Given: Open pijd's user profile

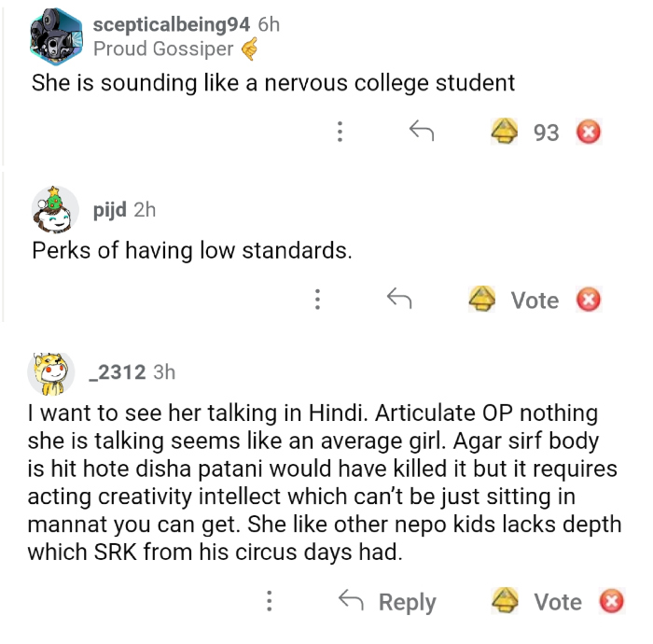Looking at the screenshot, I should click(110, 210).
